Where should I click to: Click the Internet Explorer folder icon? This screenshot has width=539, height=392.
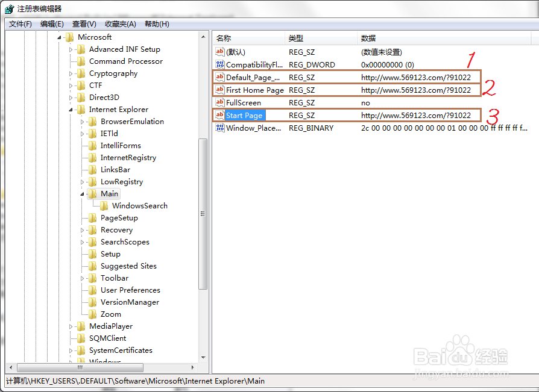pos(81,110)
